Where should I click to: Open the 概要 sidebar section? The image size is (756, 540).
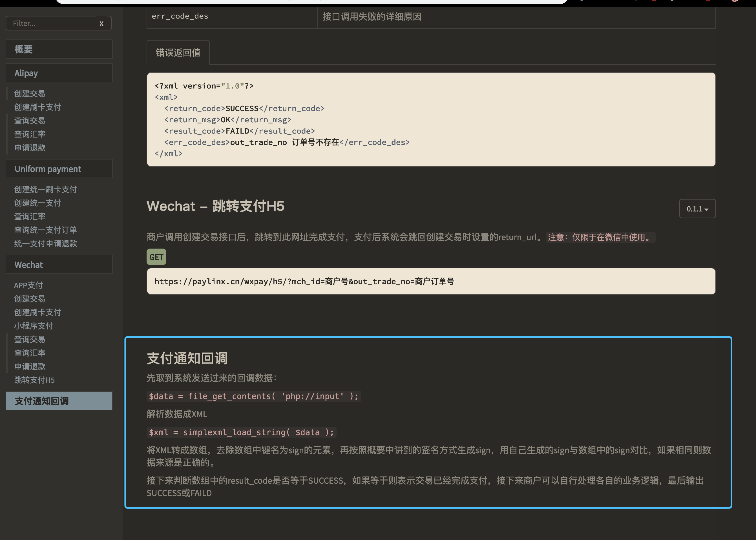[59, 50]
